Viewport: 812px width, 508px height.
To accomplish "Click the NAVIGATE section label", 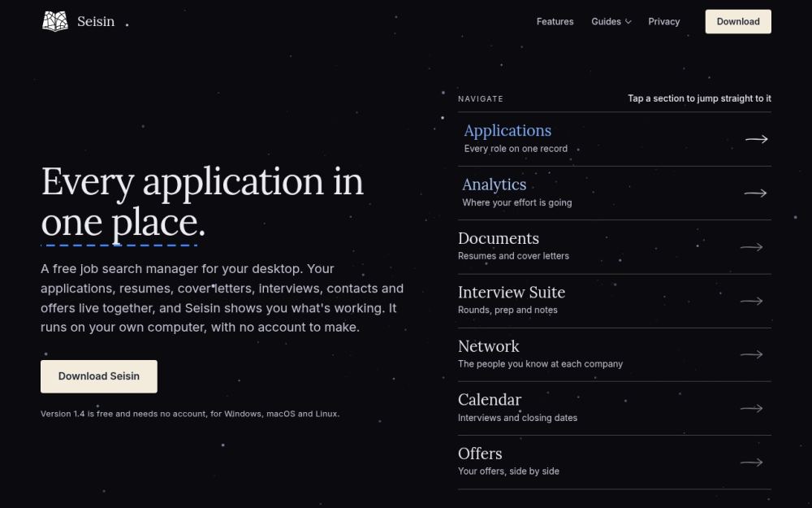I will pos(481,99).
